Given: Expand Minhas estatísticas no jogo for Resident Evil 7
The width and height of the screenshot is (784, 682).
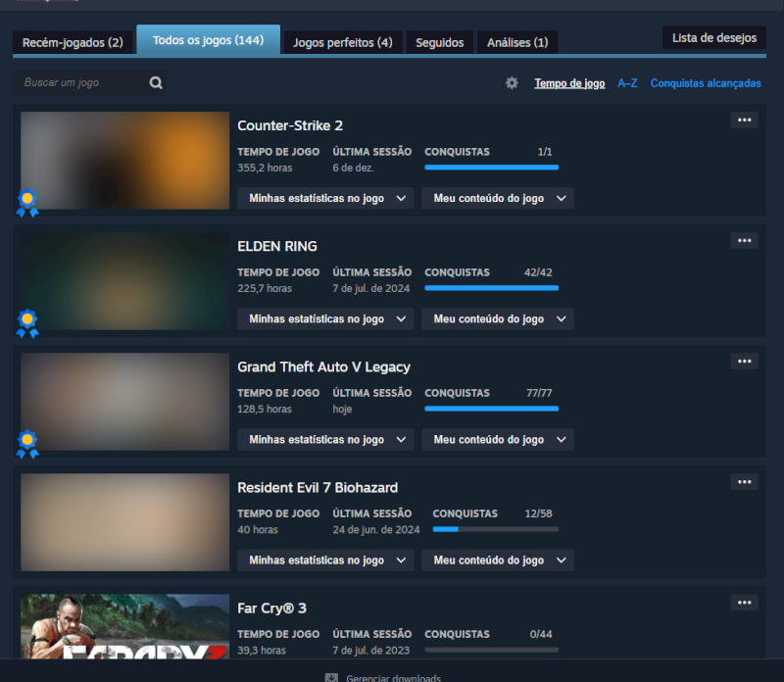Looking at the screenshot, I should pyautogui.click(x=325, y=560).
